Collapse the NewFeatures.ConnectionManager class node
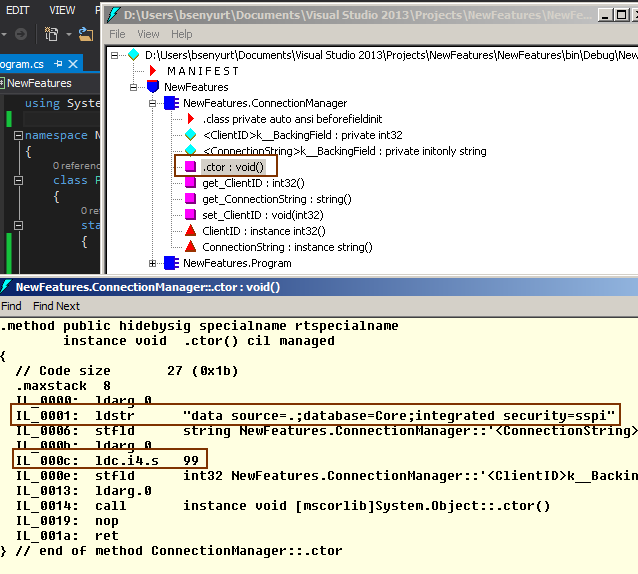This screenshot has height=574, width=638. point(153,103)
